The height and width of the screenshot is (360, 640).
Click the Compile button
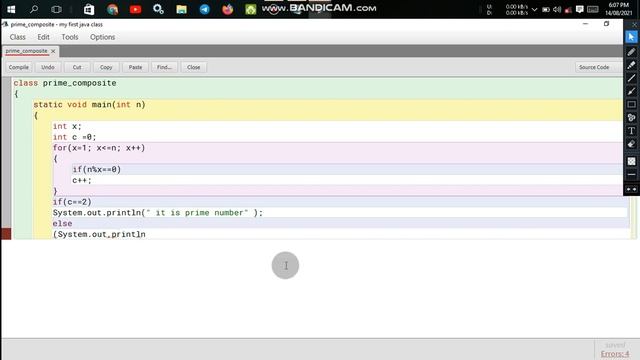(18, 67)
